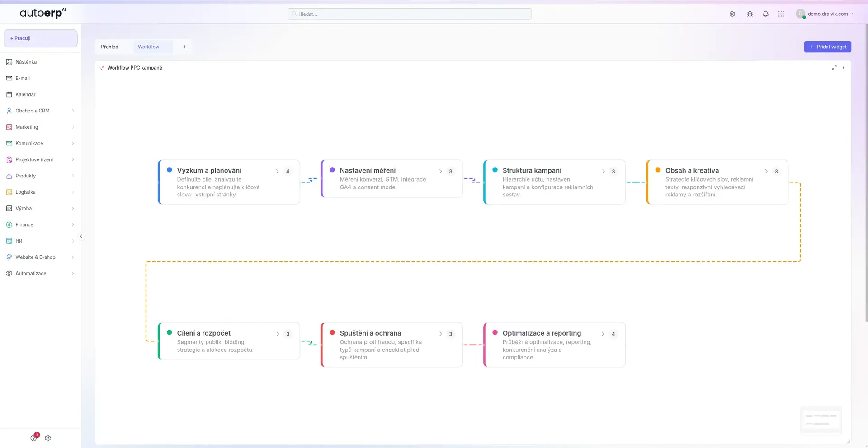Click the Hledat search field
Viewport: 868px width, 448px height.
tap(410, 14)
